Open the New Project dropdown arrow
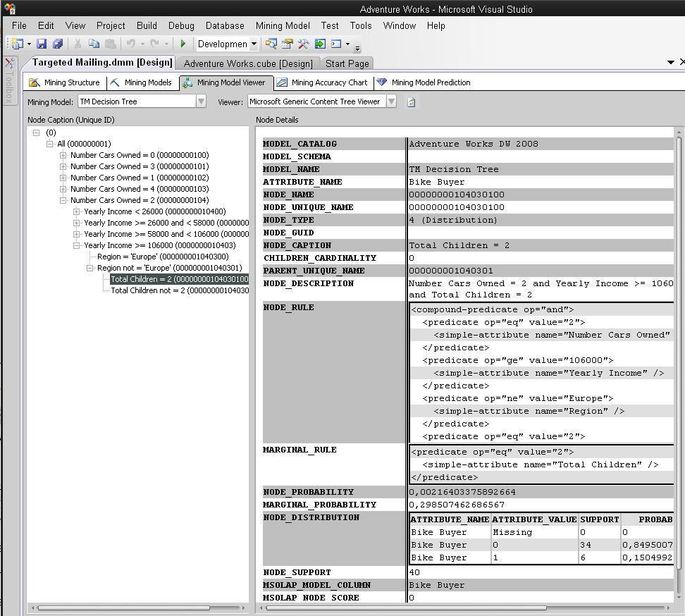Viewport: 685px width, 616px height. pos(30,44)
